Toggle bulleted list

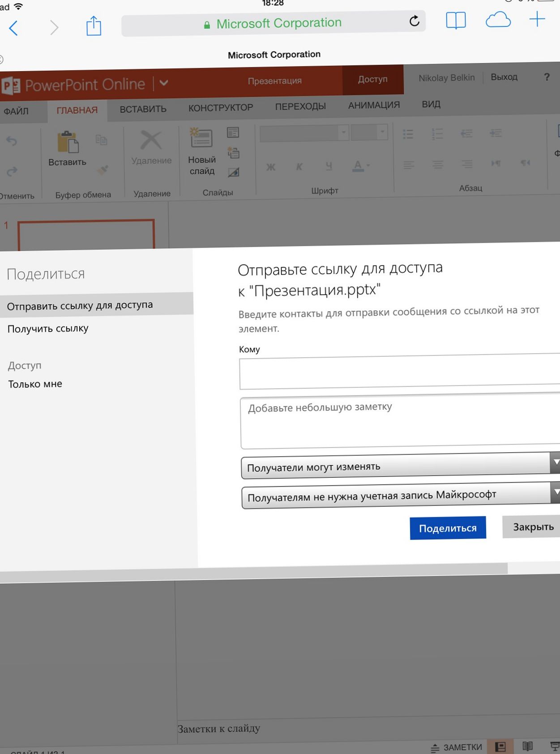pos(408,134)
